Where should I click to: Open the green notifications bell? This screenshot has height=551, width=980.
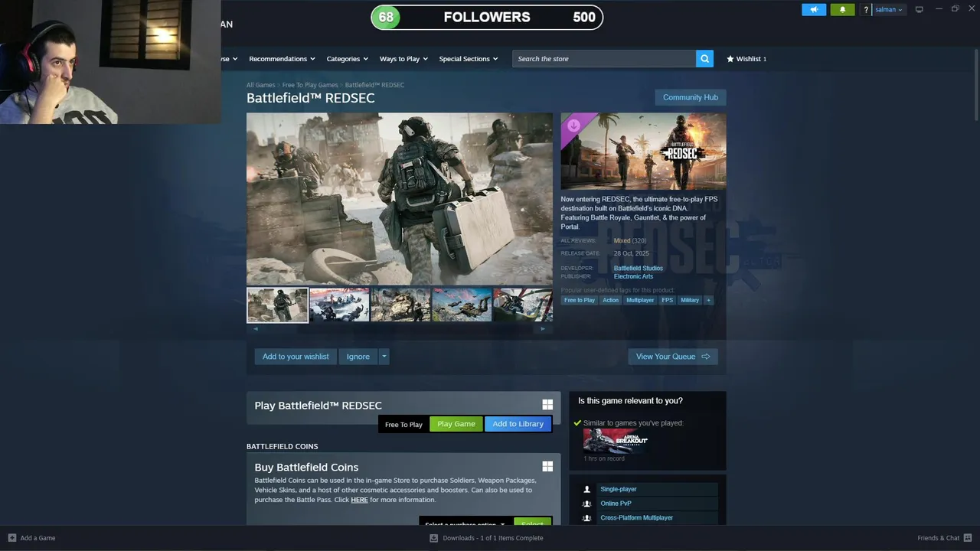pyautogui.click(x=842, y=9)
